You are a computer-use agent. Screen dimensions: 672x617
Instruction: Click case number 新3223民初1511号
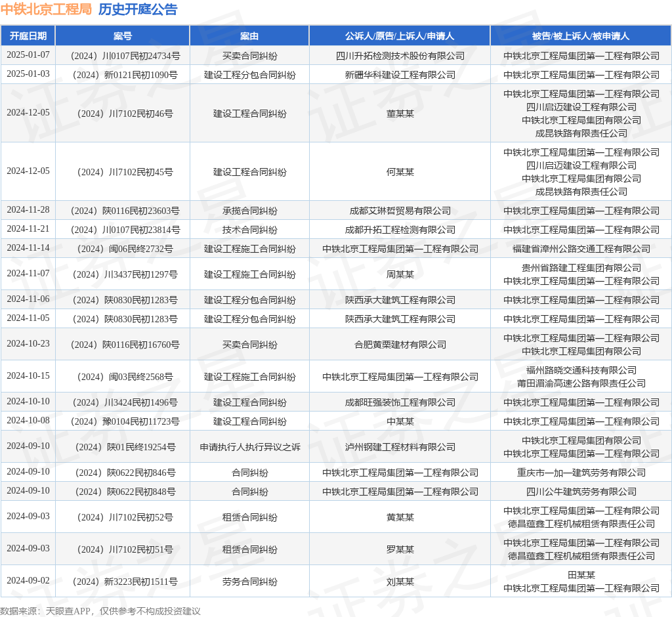click(x=125, y=582)
